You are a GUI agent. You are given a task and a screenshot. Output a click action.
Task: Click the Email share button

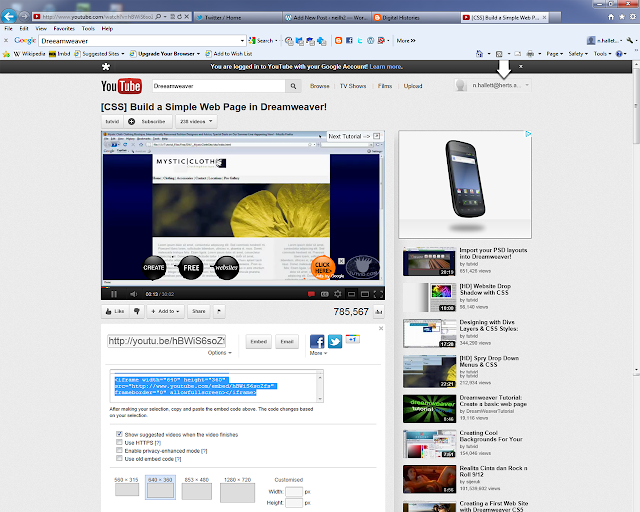[287, 341]
